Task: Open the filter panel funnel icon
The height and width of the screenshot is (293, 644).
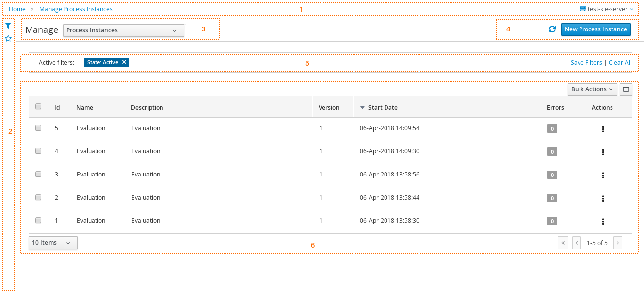Action: [x=8, y=26]
